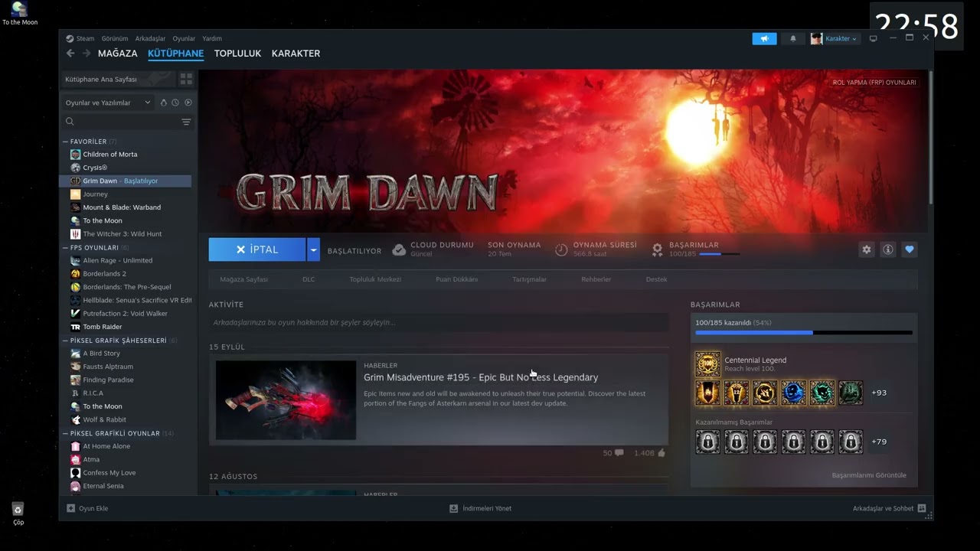Click the announcements megaphone icon

point(764,38)
